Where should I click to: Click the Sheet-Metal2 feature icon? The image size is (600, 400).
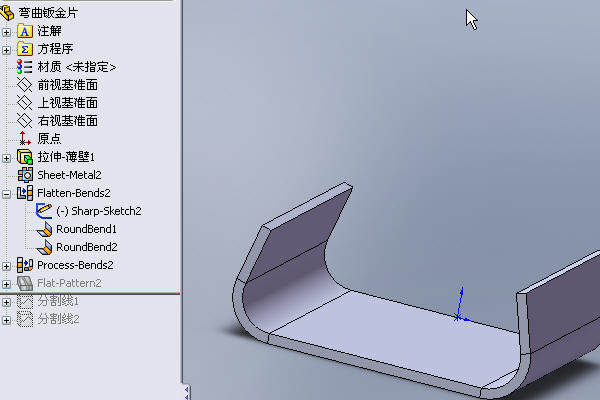[x=25, y=175]
